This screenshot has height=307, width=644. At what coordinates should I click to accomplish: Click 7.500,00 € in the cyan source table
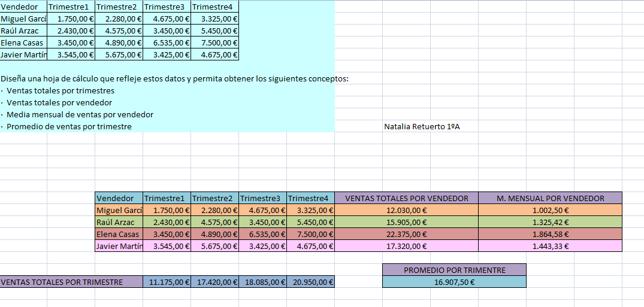[x=215, y=42]
